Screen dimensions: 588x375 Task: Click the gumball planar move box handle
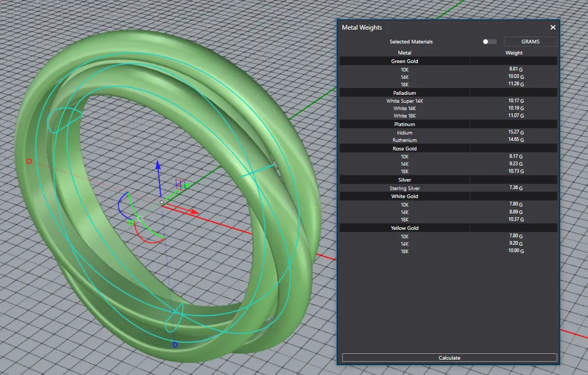179,184
